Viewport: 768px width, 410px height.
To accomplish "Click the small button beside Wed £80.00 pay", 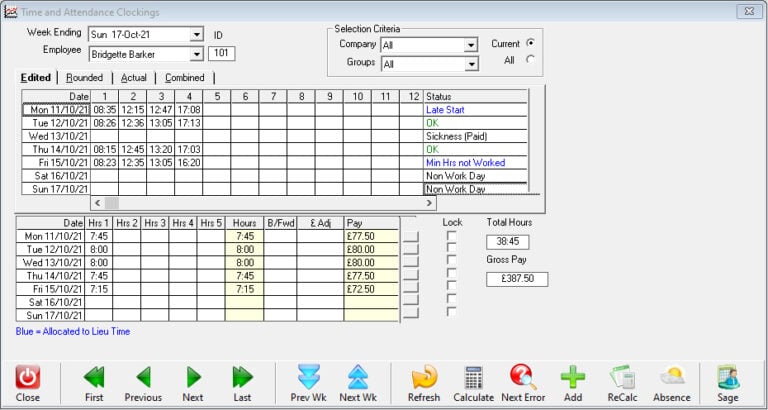I will click(x=411, y=262).
